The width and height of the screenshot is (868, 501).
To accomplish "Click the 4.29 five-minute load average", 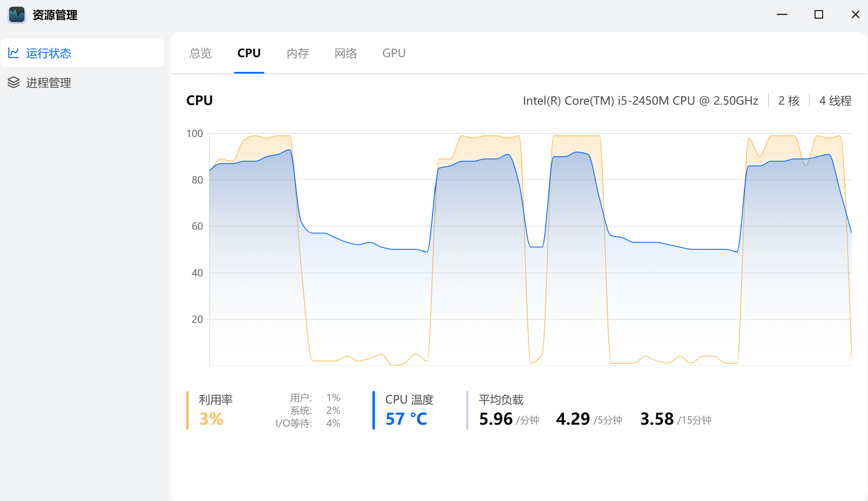I will pyautogui.click(x=573, y=419).
